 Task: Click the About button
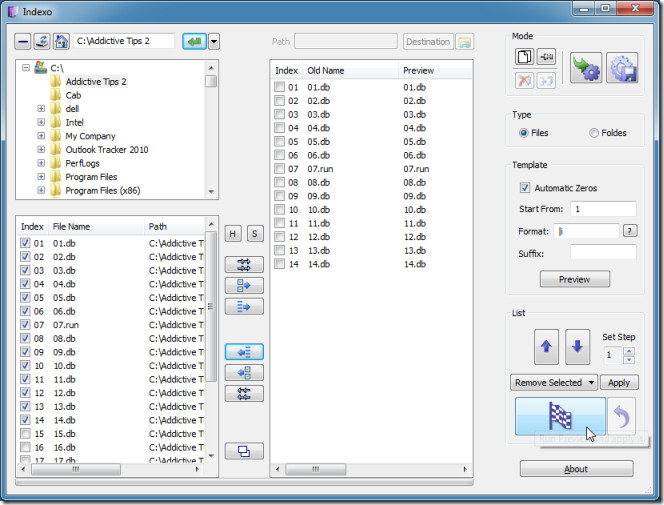coord(576,469)
